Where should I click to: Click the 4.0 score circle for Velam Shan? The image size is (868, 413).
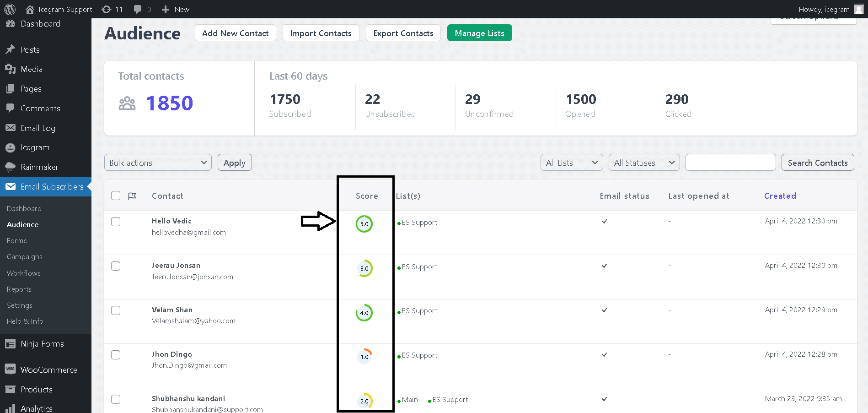pos(364,313)
